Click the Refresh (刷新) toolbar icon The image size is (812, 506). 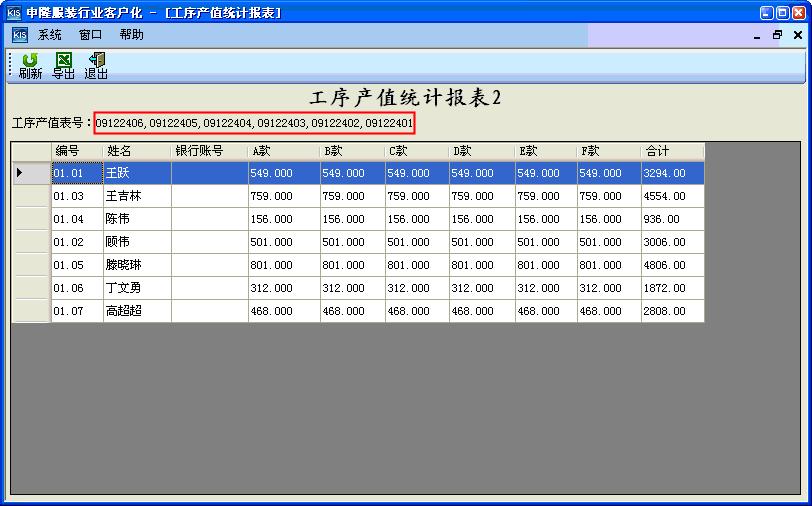(30, 66)
